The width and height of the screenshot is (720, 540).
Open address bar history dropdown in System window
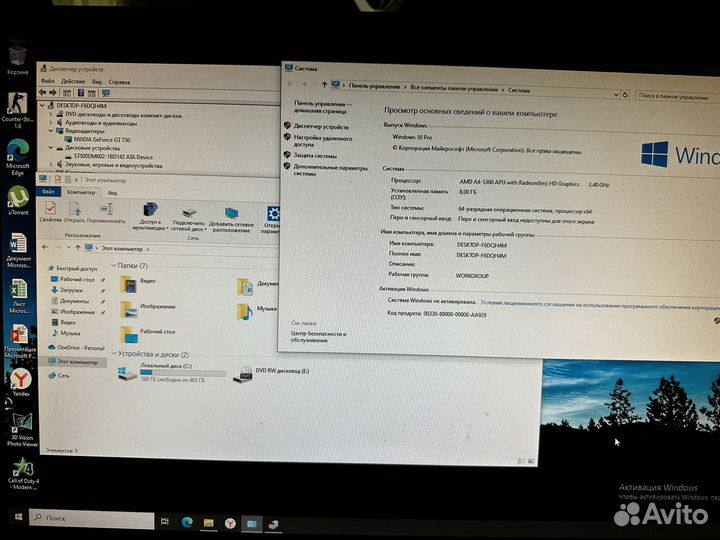(616, 95)
